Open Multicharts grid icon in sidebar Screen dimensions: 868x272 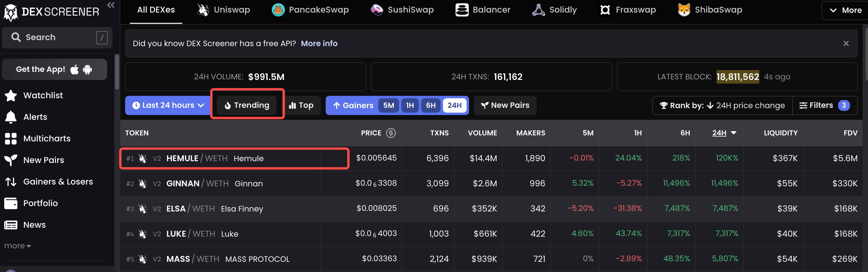[11, 138]
